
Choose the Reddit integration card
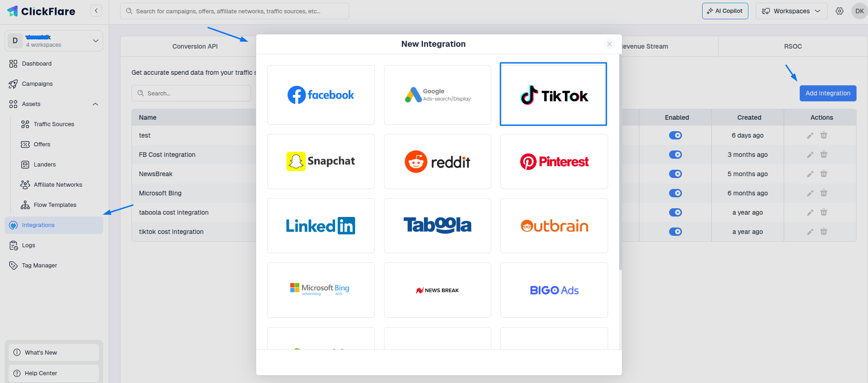438,161
